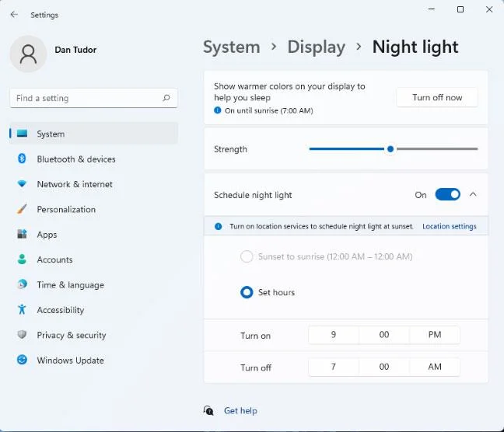Click the Accessibility figure icon
504x432 pixels.
[22, 309]
